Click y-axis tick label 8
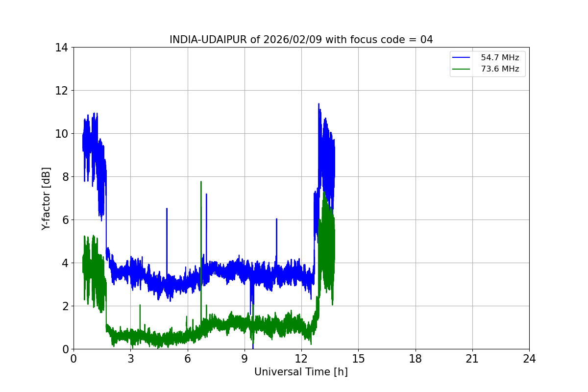The width and height of the screenshot is (588, 392). (65, 177)
